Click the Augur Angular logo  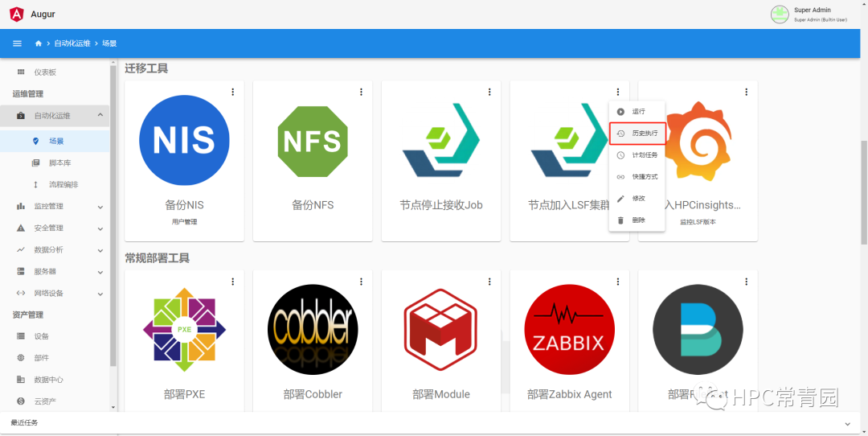click(x=17, y=14)
